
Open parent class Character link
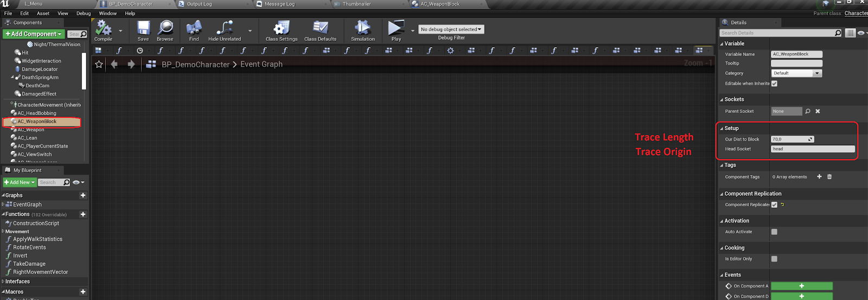click(x=856, y=13)
